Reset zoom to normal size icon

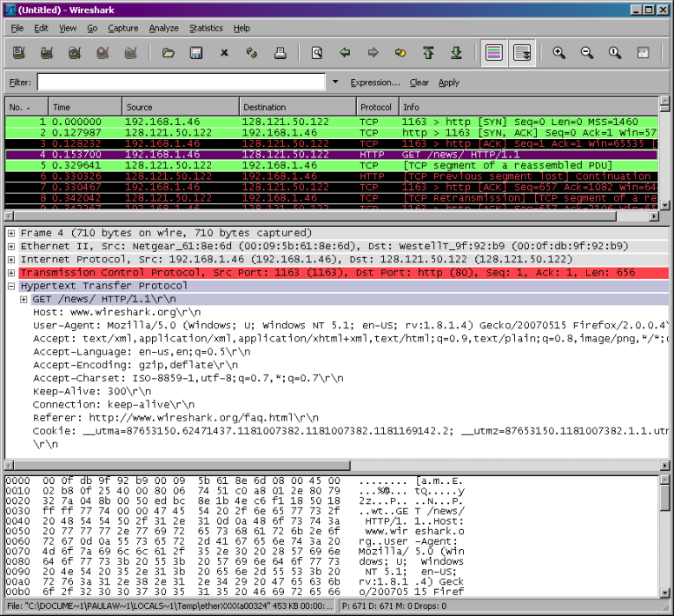click(615, 53)
